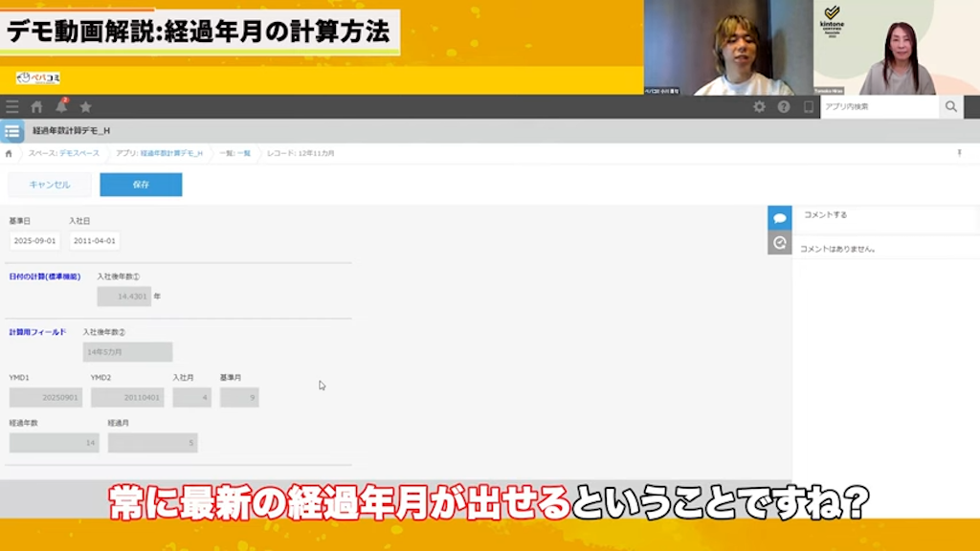Show comments via the blue speech bubble toggle
The image size is (980, 551).
tap(778, 218)
